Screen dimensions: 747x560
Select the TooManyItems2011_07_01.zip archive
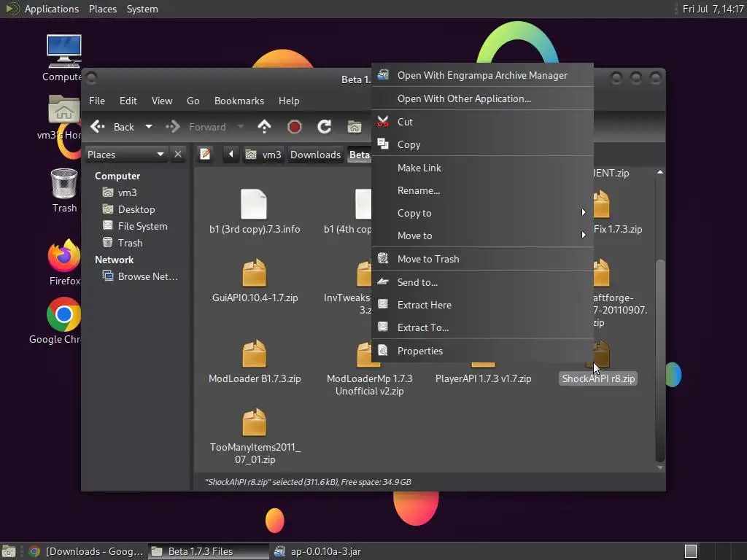[x=255, y=437]
